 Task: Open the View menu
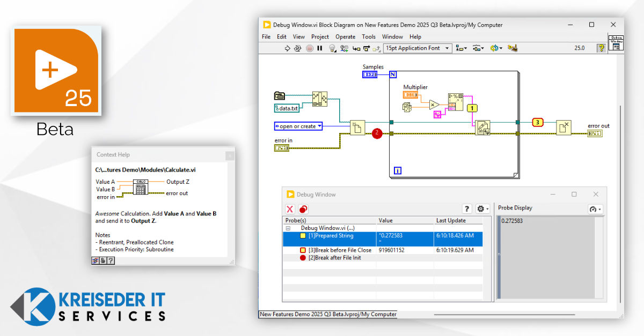tap(299, 37)
